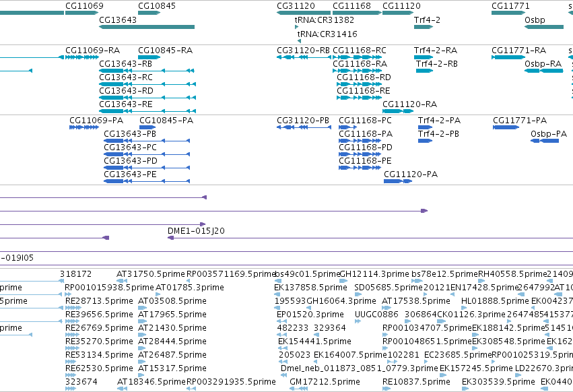The width and height of the screenshot is (573, 392).
Task: Select the CG10845 gene label
Action: 157,6
